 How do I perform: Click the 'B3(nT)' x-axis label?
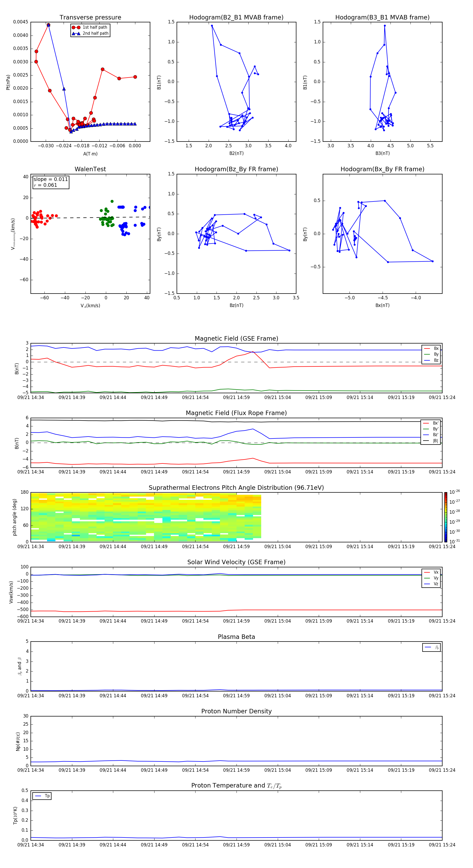click(x=382, y=153)
